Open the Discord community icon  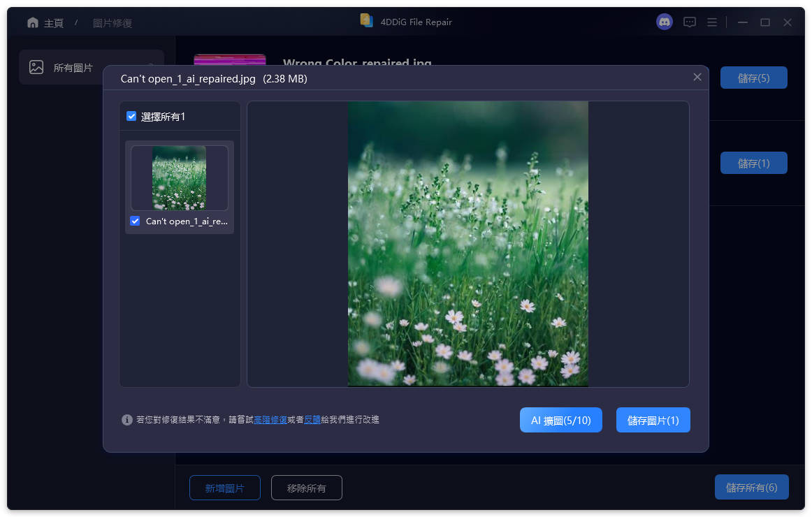663,22
